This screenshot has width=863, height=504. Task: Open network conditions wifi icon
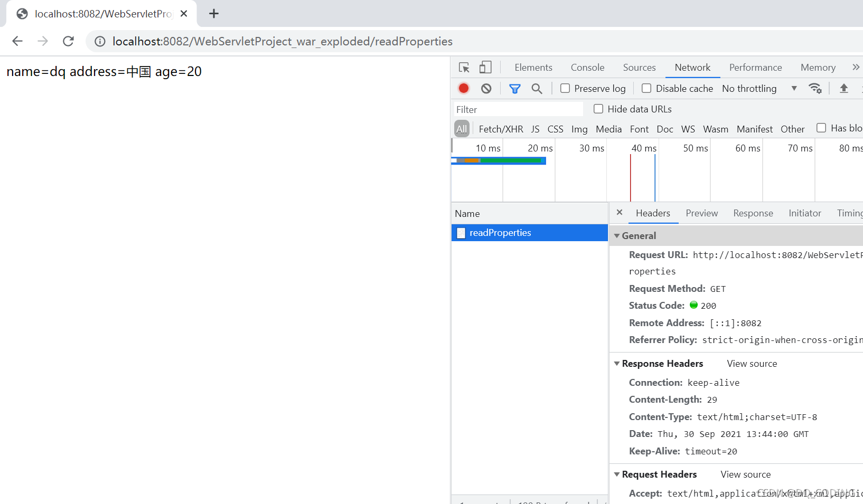pyautogui.click(x=815, y=88)
